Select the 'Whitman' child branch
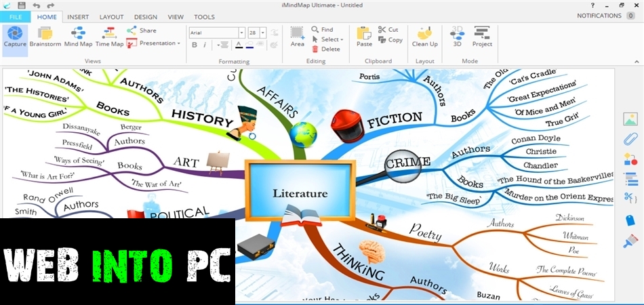Viewport: 644px width, 305px height. tap(576, 236)
